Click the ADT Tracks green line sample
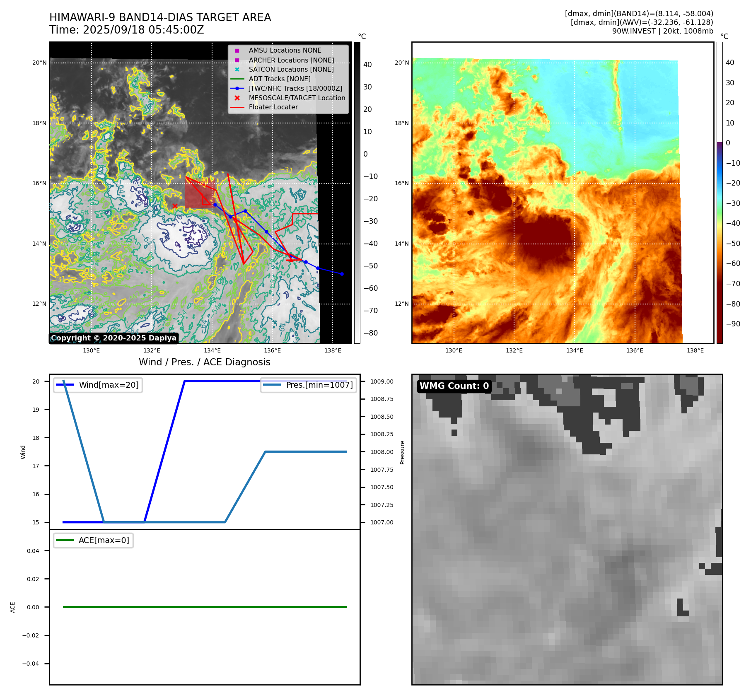Viewport: 751px width, 700px height. tap(237, 79)
